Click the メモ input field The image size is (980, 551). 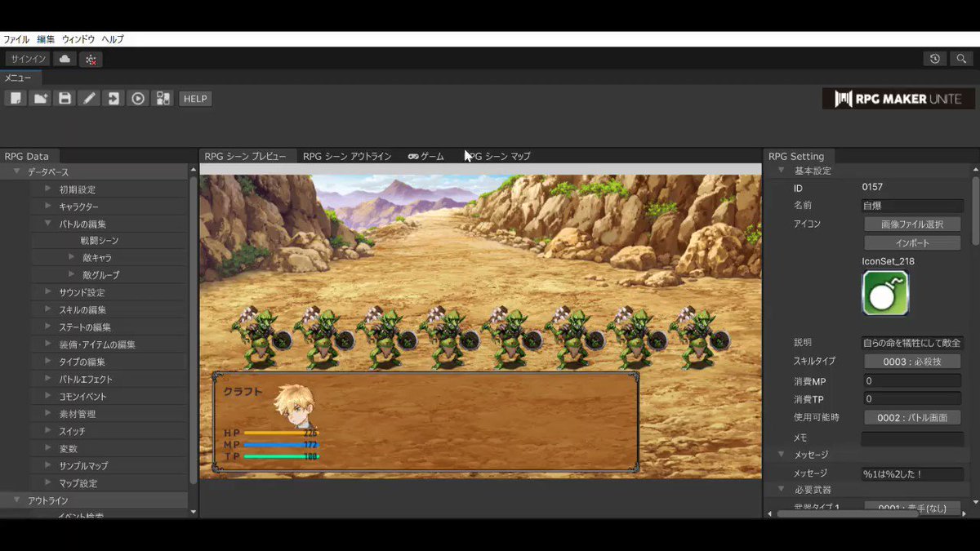tap(912, 438)
